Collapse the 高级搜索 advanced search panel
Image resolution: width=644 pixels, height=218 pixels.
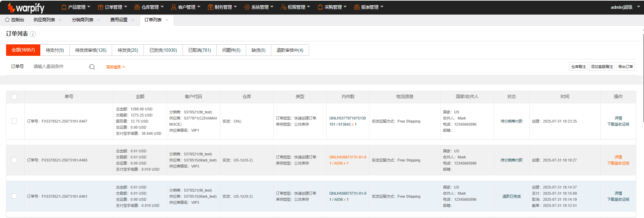(x=115, y=67)
